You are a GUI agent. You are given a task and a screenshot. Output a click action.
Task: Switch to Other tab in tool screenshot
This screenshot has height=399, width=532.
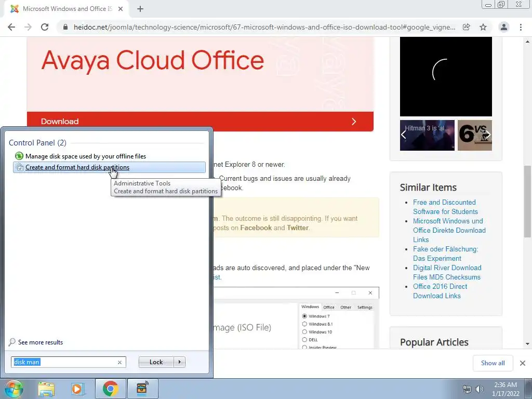(x=345, y=307)
